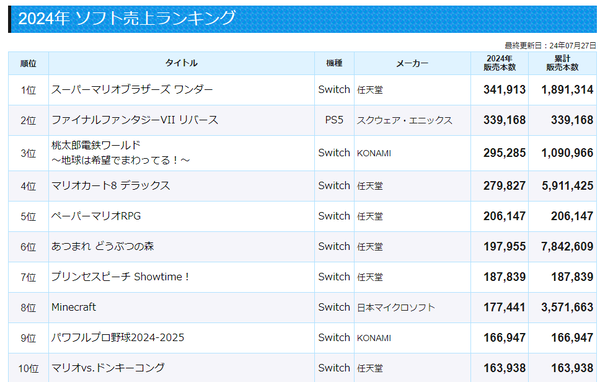Click the cumulative sales value 1,090,966
The image size is (600, 382).
pos(567,153)
